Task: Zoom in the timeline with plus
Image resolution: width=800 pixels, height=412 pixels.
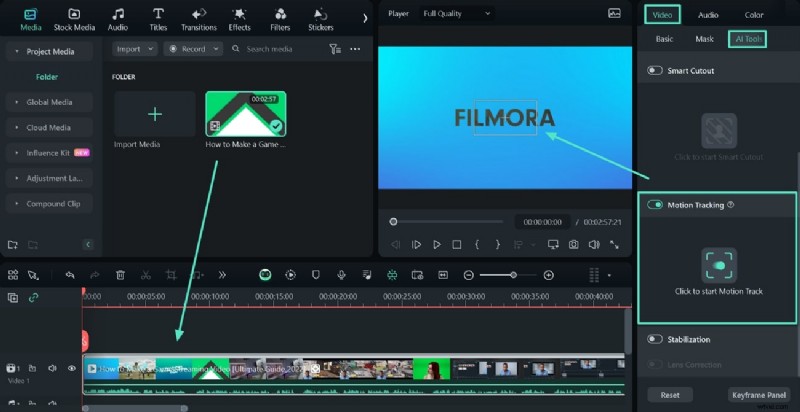Action: pos(548,275)
